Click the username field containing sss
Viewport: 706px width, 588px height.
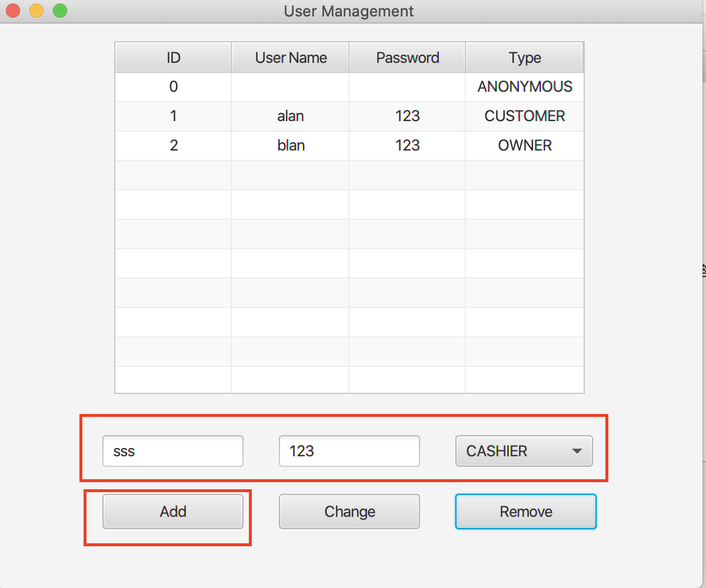point(172,451)
